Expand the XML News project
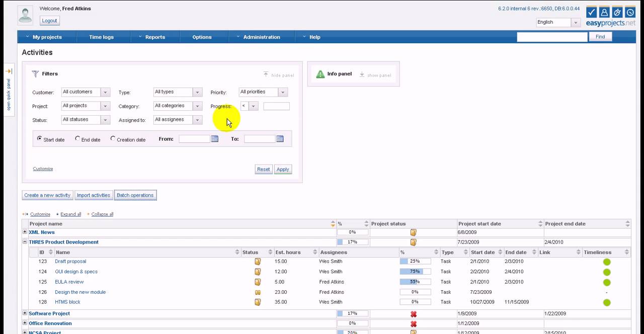 click(25, 232)
